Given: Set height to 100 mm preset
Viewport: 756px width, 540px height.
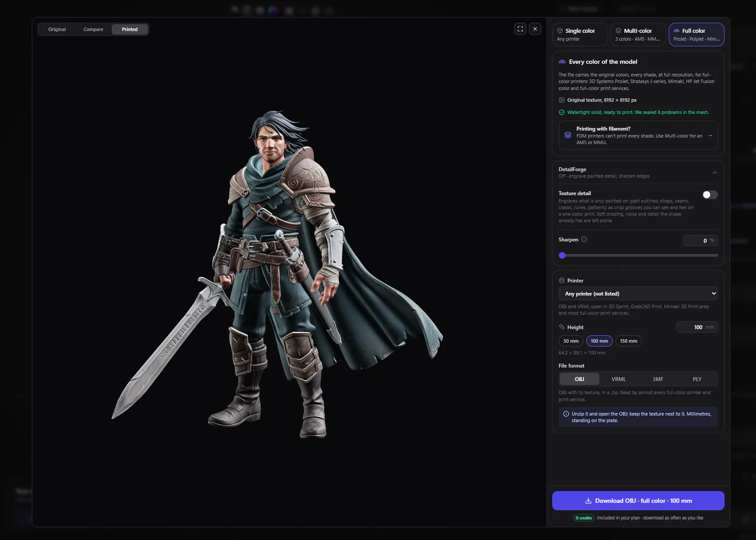Looking at the screenshot, I should [599, 341].
